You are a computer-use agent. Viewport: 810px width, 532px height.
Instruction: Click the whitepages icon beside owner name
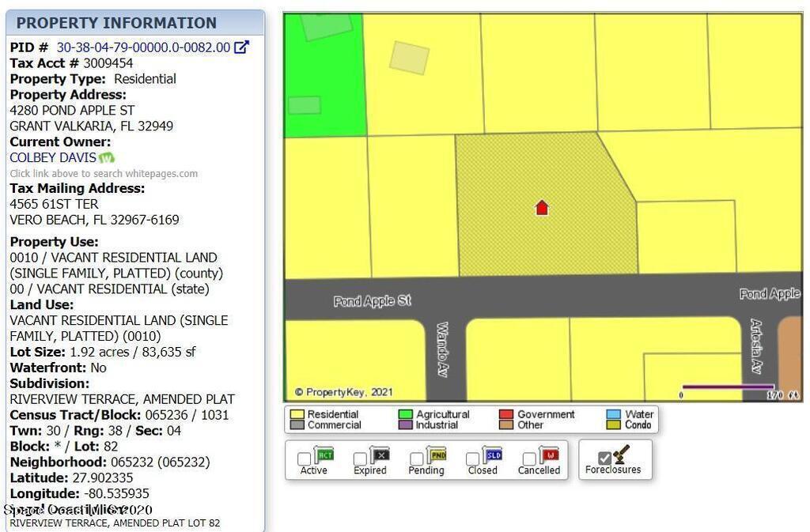(x=107, y=158)
